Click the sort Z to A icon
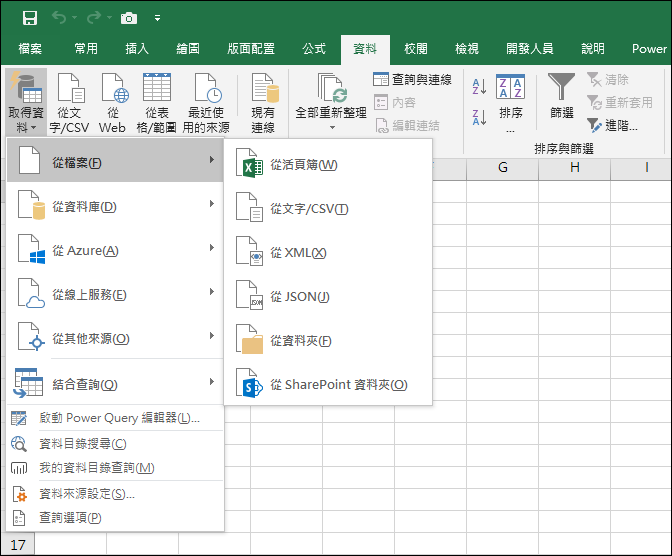Screen dimensions: 672x556 click(479, 117)
